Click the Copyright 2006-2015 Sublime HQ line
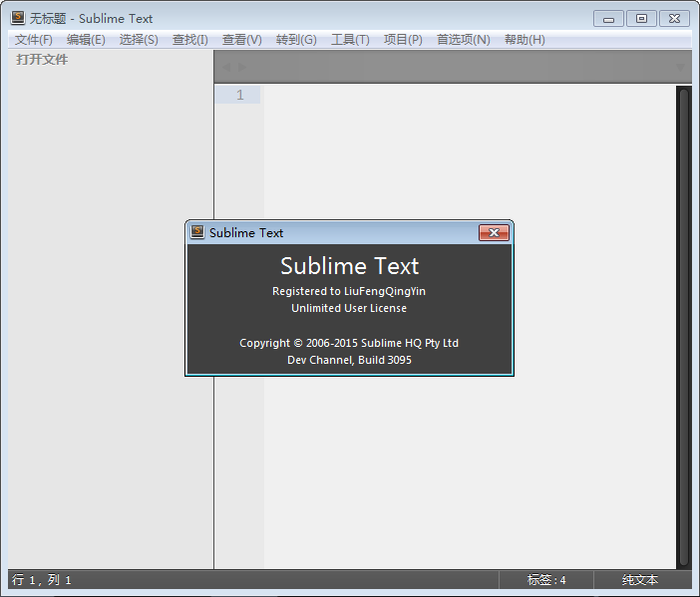The image size is (700, 597). (349, 343)
